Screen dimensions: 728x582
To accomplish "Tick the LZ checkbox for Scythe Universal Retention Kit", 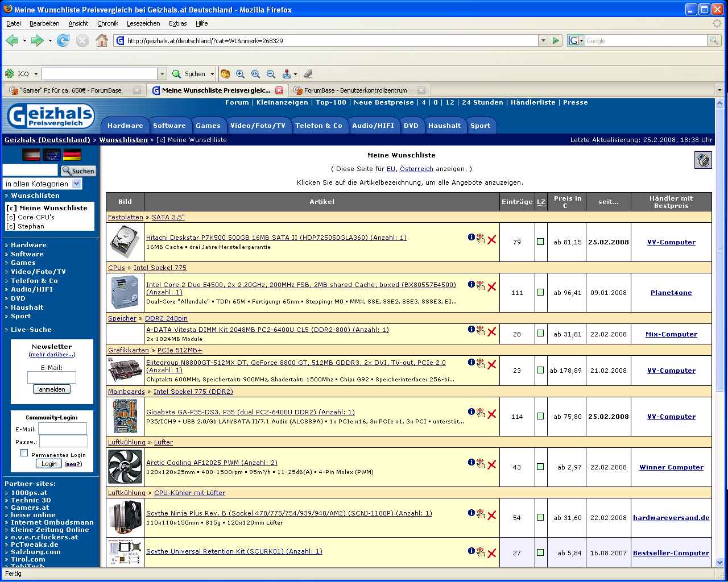I will (x=540, y=552).
